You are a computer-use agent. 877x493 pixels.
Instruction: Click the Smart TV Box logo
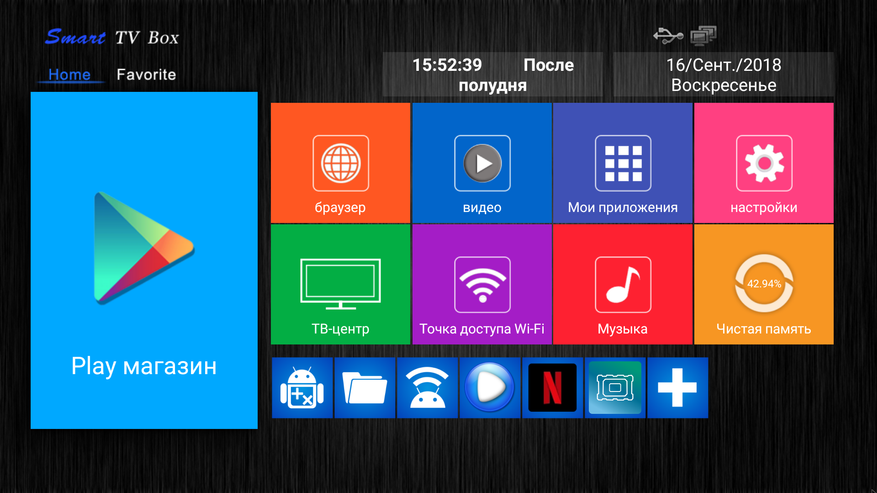112,37
